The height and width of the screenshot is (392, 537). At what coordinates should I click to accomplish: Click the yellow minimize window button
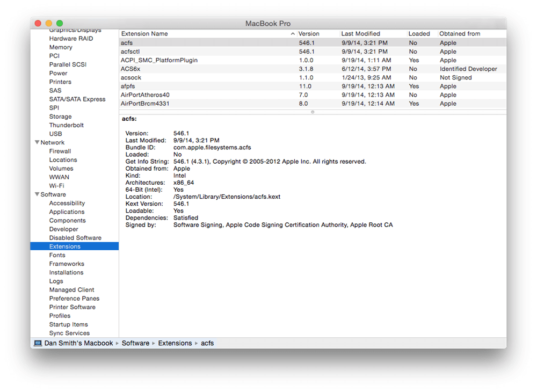pos(49,24)
